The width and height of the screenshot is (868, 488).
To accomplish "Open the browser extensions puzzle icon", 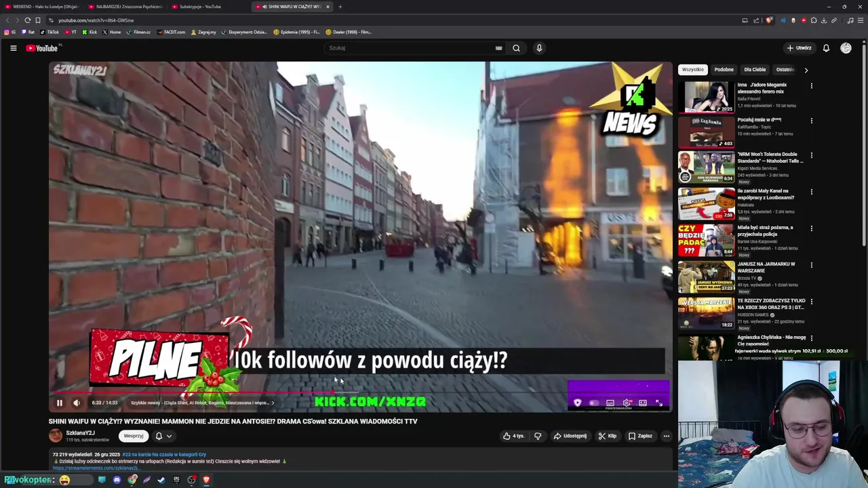I will [x=814, y=20].
